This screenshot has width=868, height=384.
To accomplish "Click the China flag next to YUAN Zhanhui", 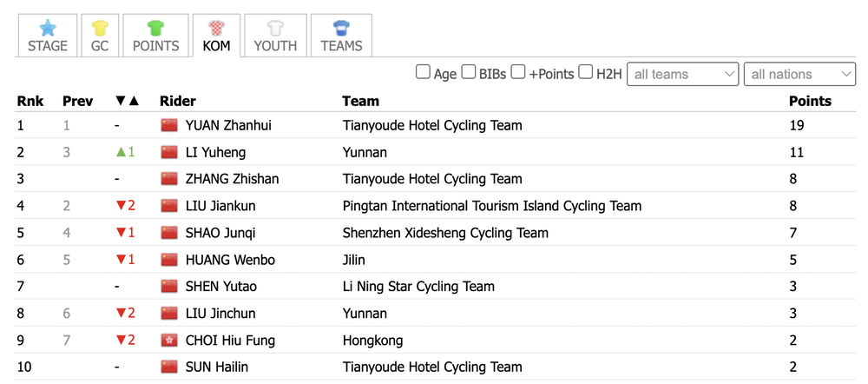I will 169,125.
